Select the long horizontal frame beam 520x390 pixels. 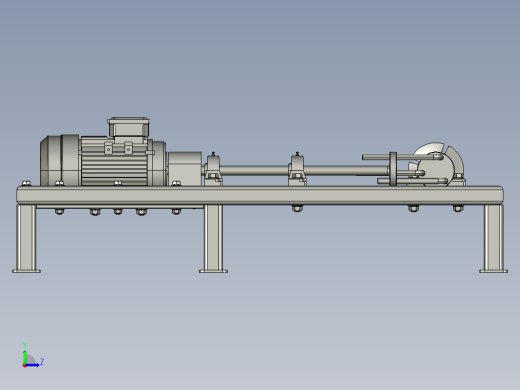coord(260,195)
